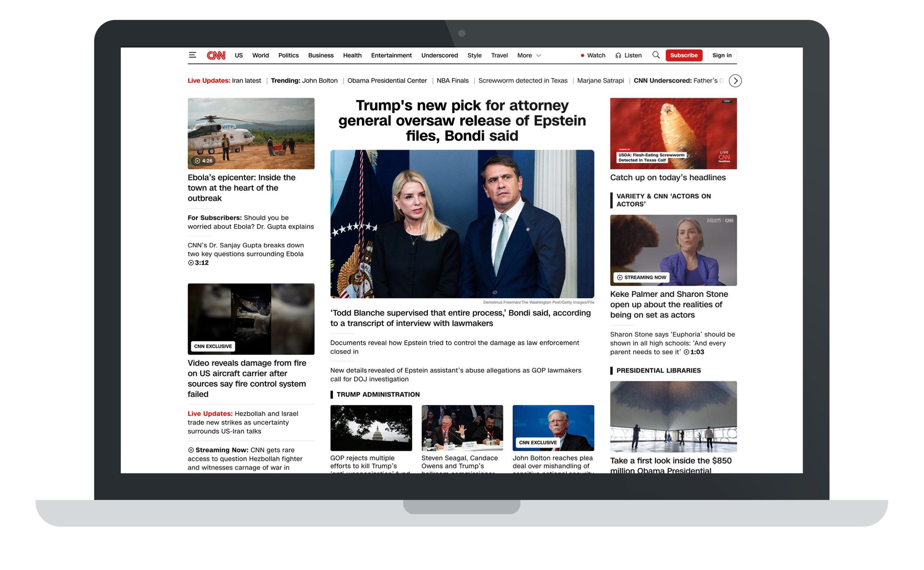Open Capitol building GOP story thumbnail

tap(371, 428)
